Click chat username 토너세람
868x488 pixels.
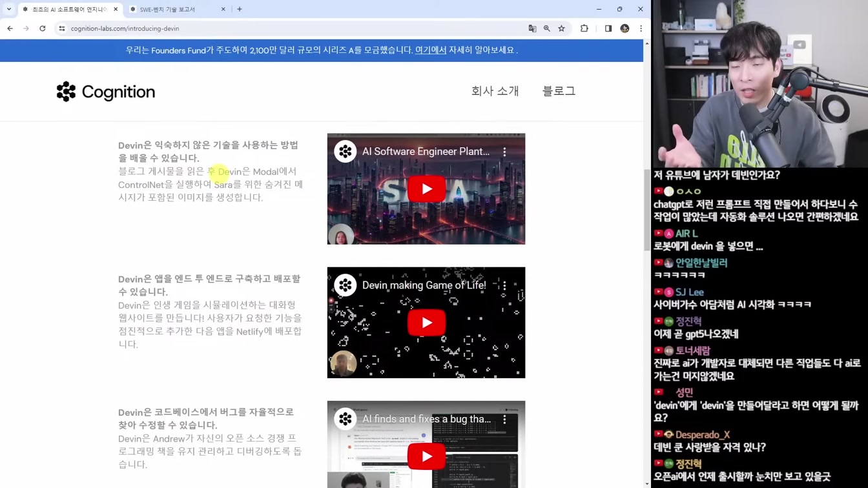(693, 351)
